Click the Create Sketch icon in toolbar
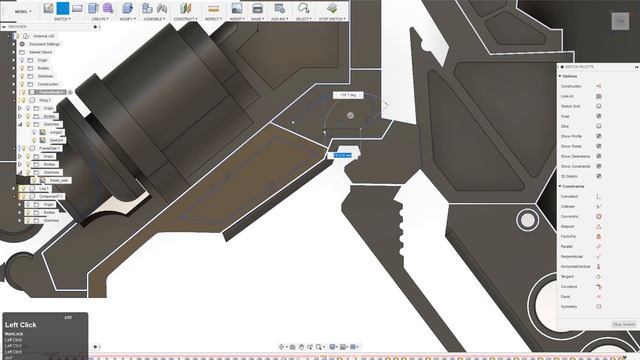 pyautogui.click(x=49, y=8)
